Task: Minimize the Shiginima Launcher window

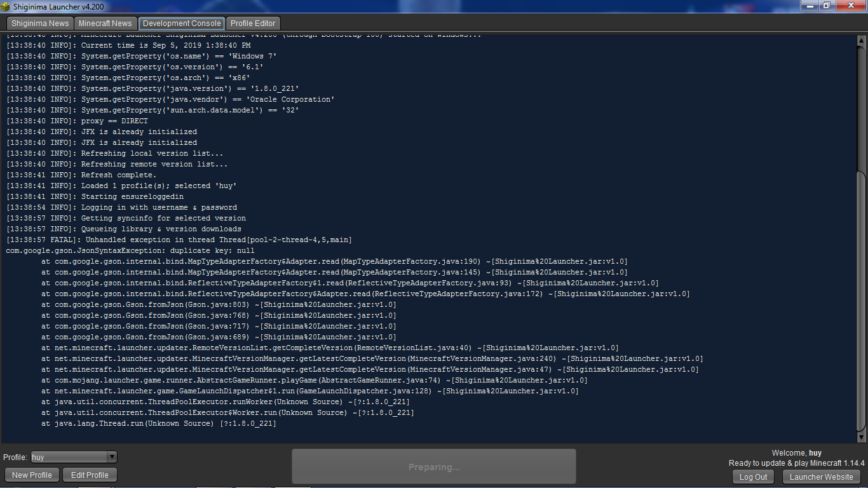Action: pos(810,5)
